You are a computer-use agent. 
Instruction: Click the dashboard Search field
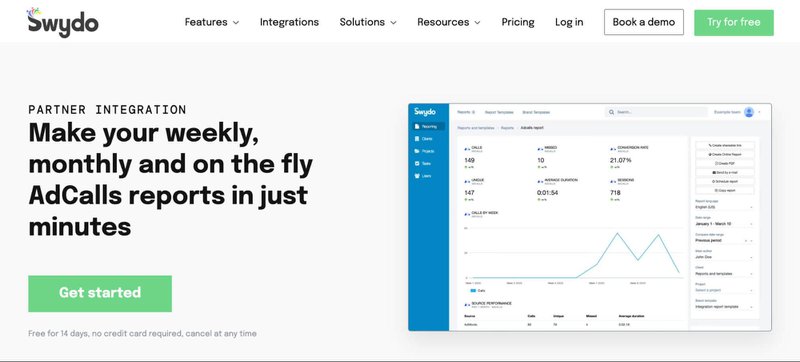(656, 112)
